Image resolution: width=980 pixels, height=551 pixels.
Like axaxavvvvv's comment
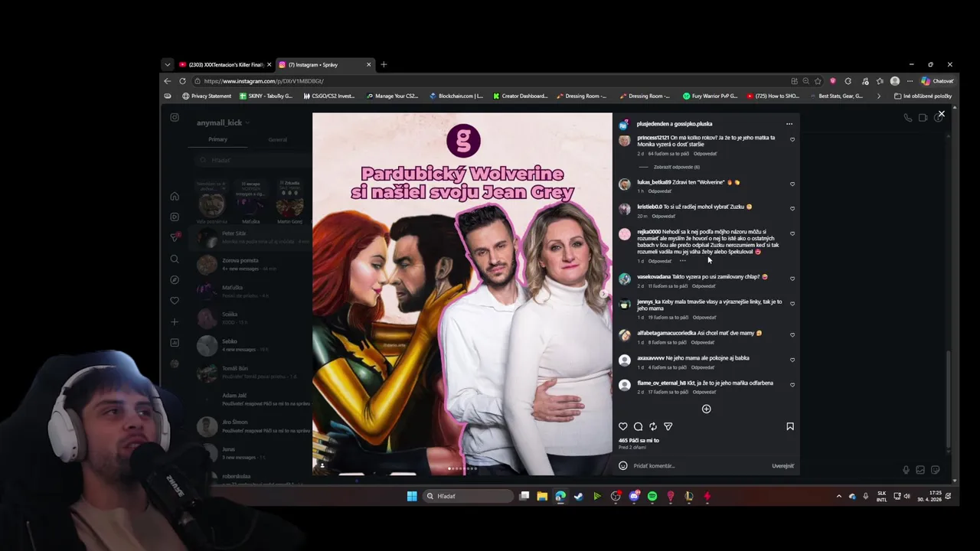pyautogui.click(x=792, y=360)
